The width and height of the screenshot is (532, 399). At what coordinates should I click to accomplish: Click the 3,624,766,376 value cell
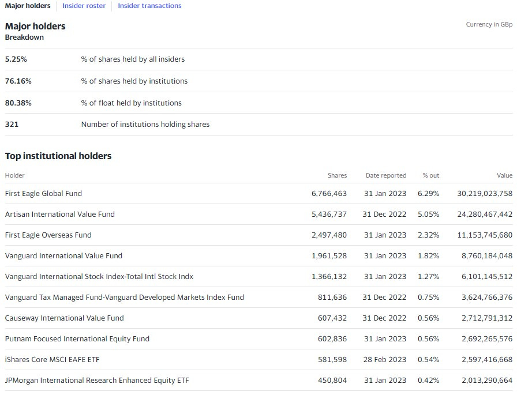pyautogui.click(x=487, y=298)
